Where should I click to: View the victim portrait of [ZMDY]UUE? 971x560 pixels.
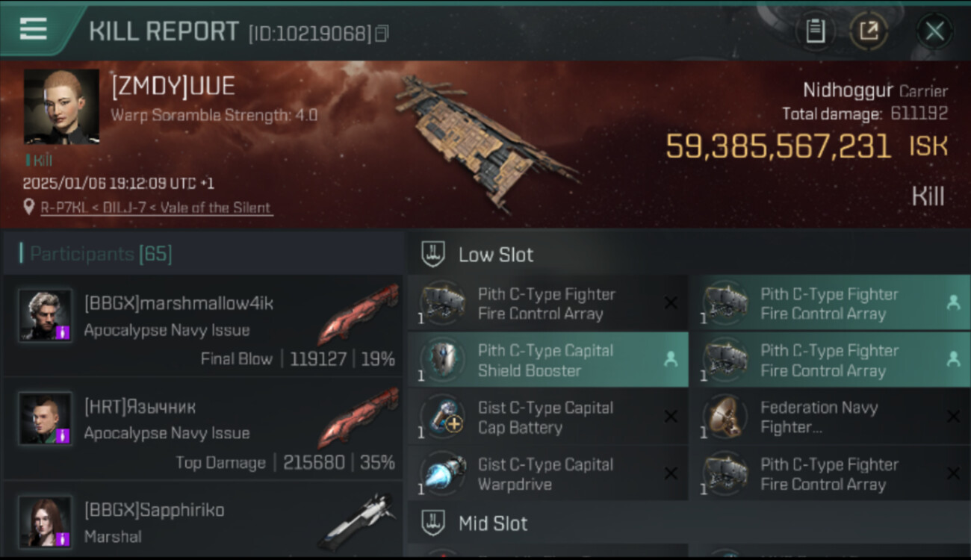point(61,107)
